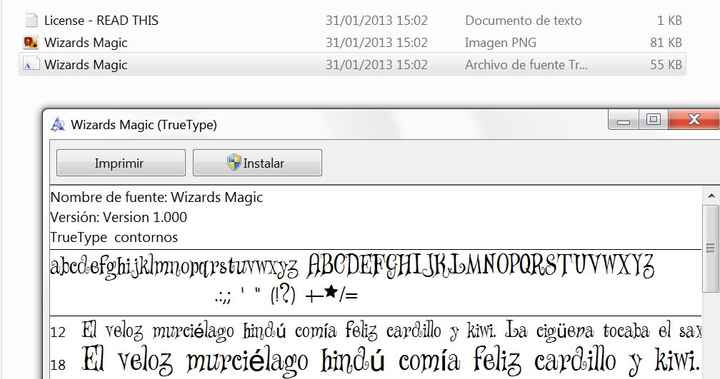Click the 55 KB size cell
720x379 pixels.
point(666,64)
